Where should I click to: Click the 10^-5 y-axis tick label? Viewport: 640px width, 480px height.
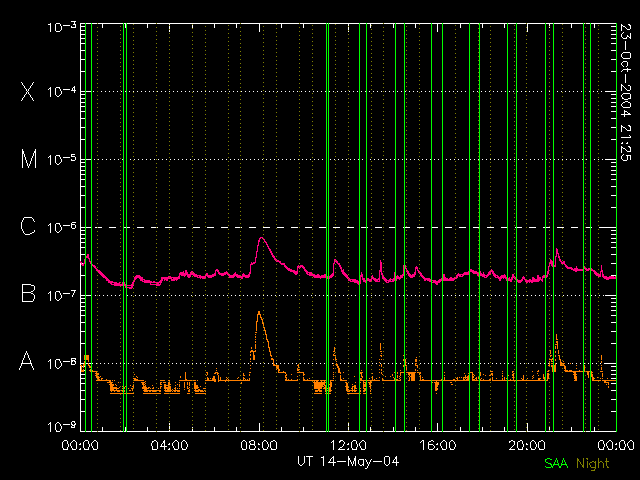coord(62,159)
